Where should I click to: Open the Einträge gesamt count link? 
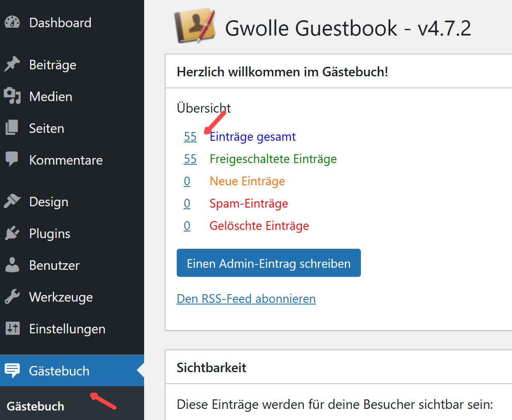tap(190, 137)
